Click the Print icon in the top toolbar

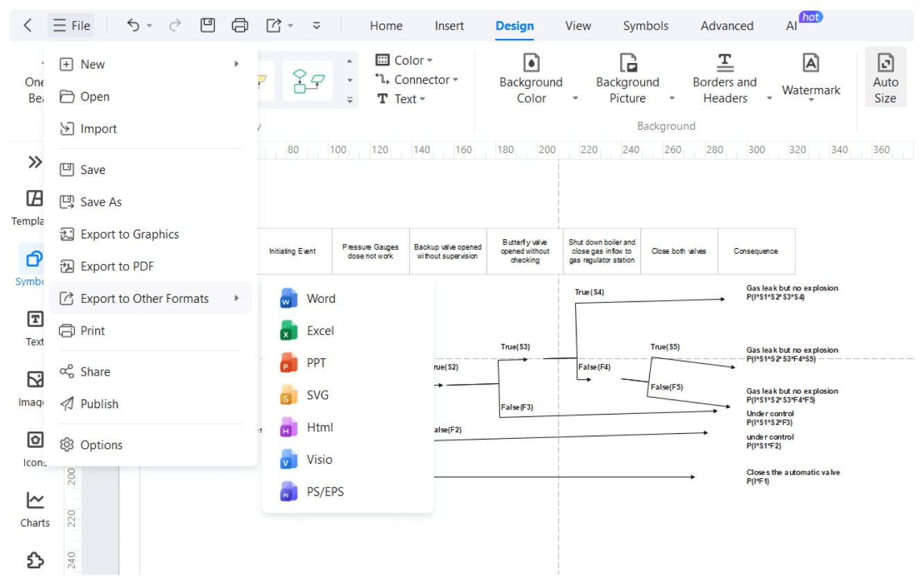pos(240,26)
